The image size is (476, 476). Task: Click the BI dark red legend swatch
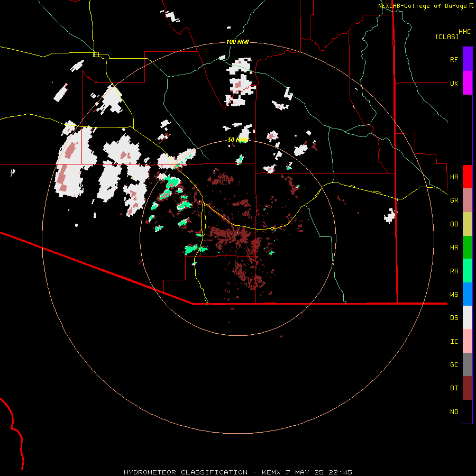coord(467,388)
